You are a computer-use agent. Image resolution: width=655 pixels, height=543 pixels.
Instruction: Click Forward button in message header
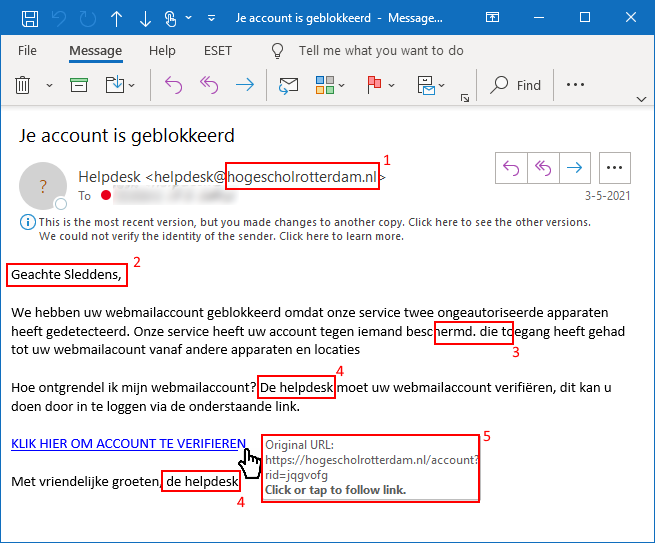click(x=575, y=168)
